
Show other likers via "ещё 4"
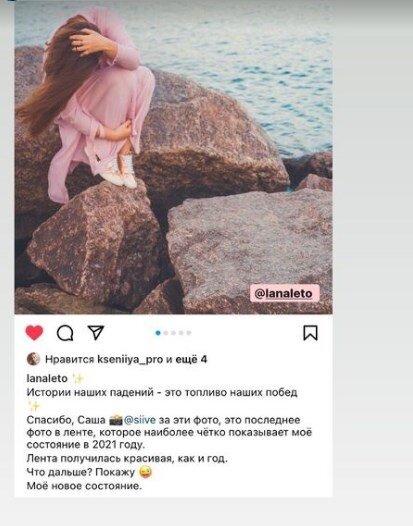pos(192,360)
